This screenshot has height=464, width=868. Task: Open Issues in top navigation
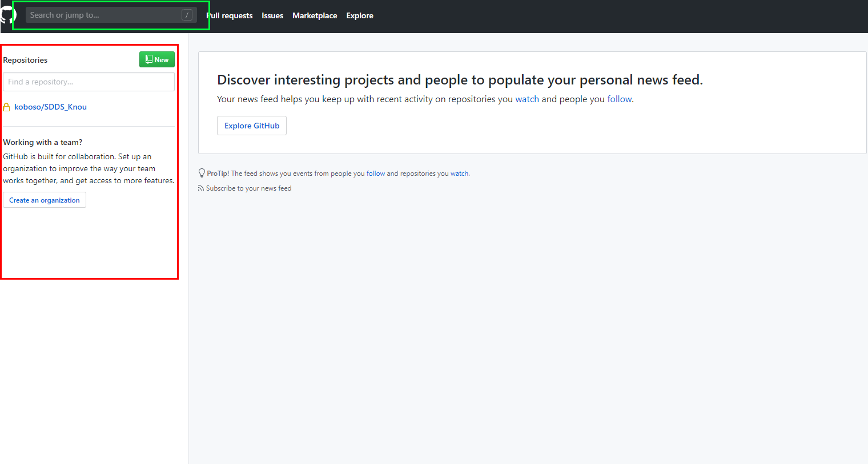pos(272,15)
